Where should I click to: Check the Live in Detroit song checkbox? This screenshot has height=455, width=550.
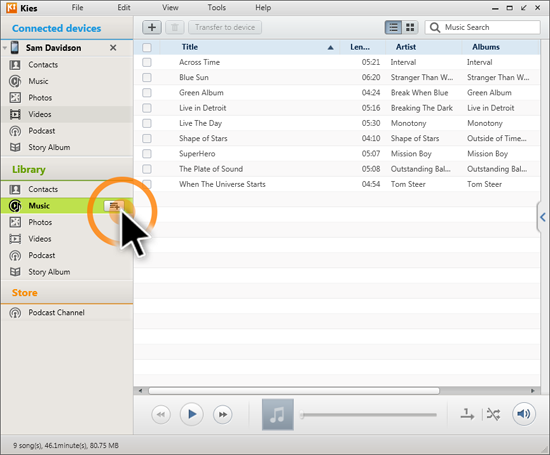147,108
